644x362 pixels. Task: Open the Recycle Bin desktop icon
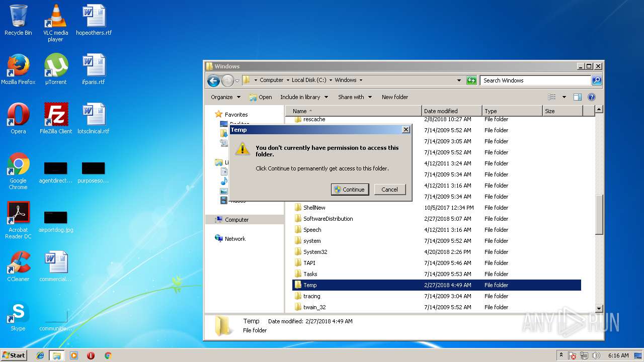(18, 20)
